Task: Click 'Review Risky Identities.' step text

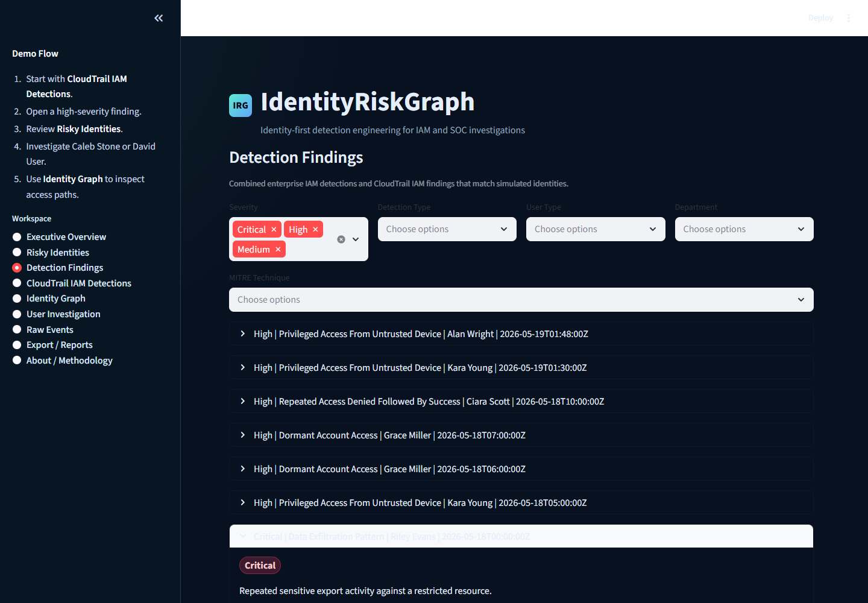Action: (x=74, y=129)
